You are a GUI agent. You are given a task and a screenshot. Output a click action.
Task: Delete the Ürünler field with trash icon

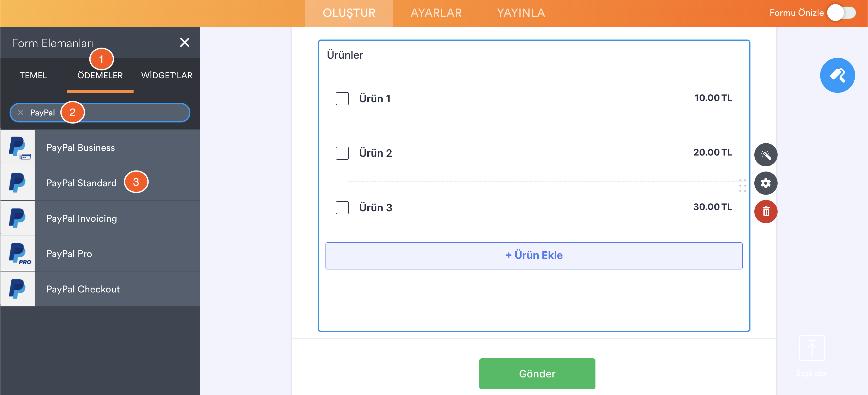click(765, 212)
